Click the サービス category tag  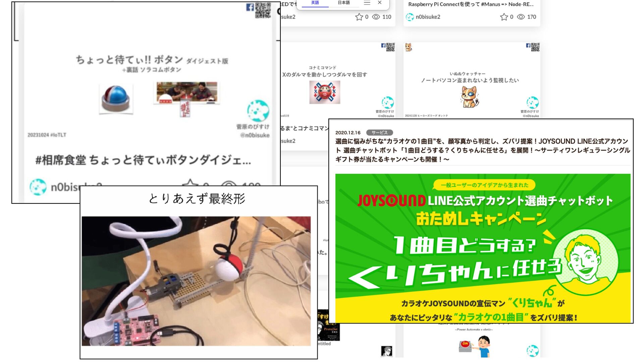pyautogui.click(x=379, y=132)
